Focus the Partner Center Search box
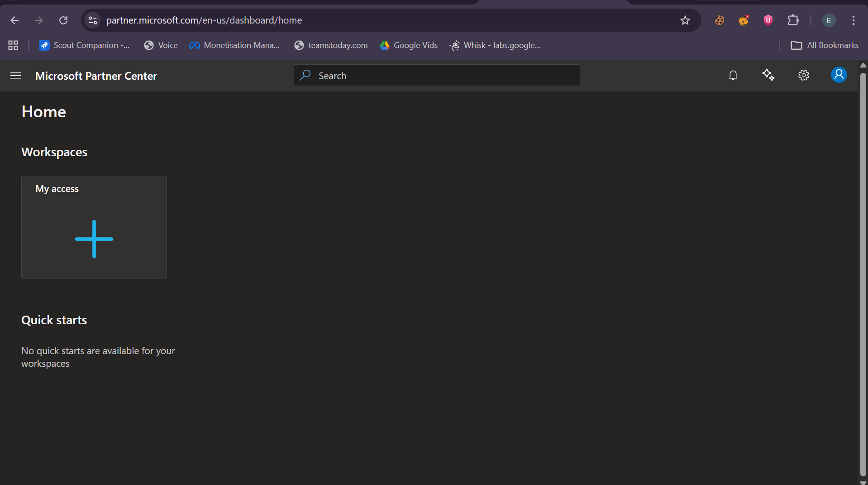This screenshot has height=485, width=868. (x=437, y=75)
